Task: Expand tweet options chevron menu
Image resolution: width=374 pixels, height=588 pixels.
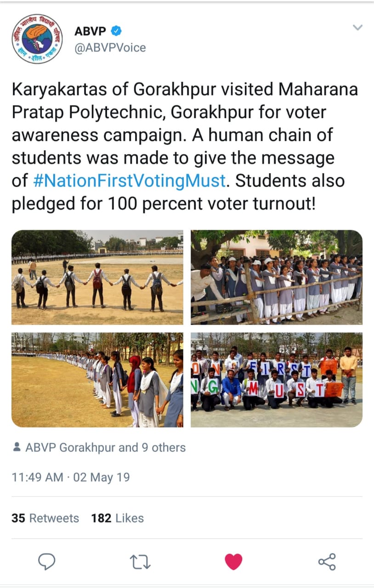Action: click(x=357, y=28)
